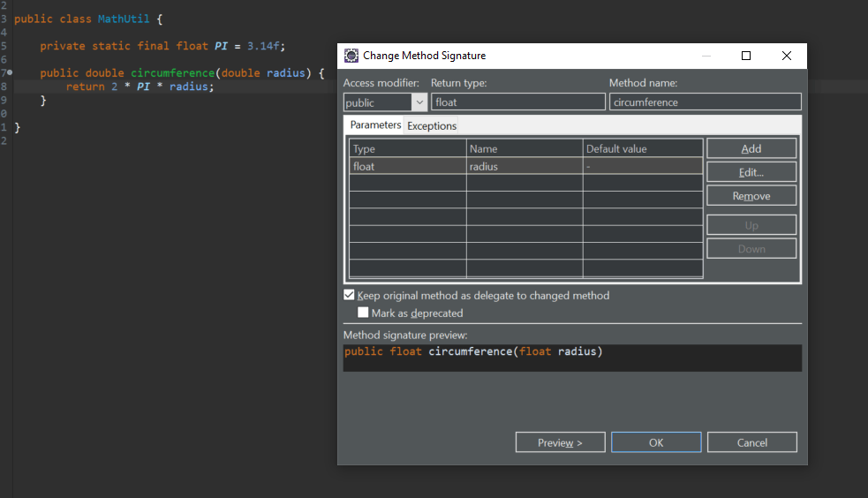
Task: Click the Change Method Signature dialog icon
Action: 351,56
